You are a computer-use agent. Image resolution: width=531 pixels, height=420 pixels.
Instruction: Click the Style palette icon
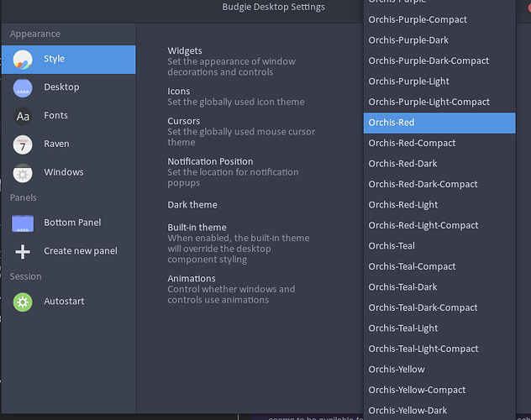coord(23,60)
